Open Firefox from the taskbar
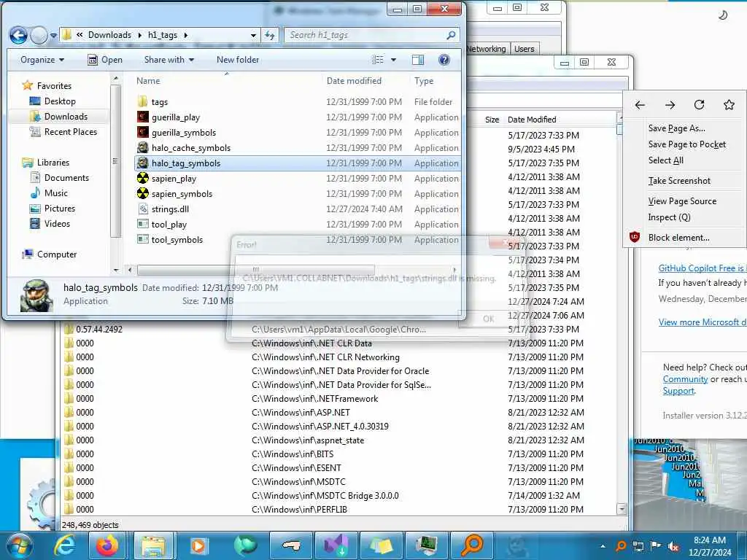Screen dimensions: 747x560 tap(108, 545)
